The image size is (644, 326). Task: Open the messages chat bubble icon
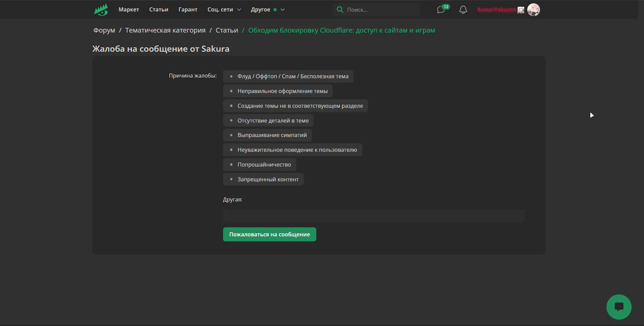[x=441, y=10]
